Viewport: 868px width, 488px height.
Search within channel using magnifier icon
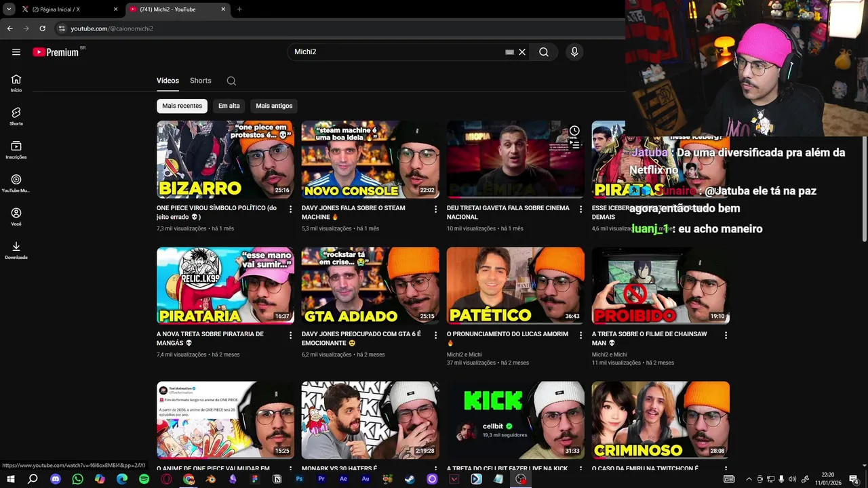coord(231,81)
